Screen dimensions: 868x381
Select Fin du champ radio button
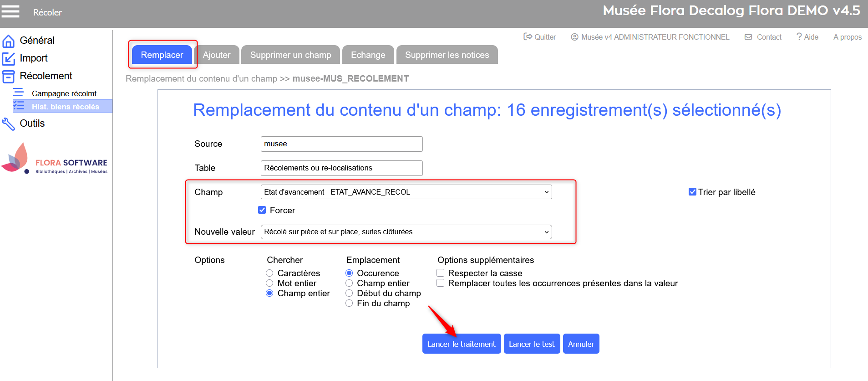tap(349, 303)
